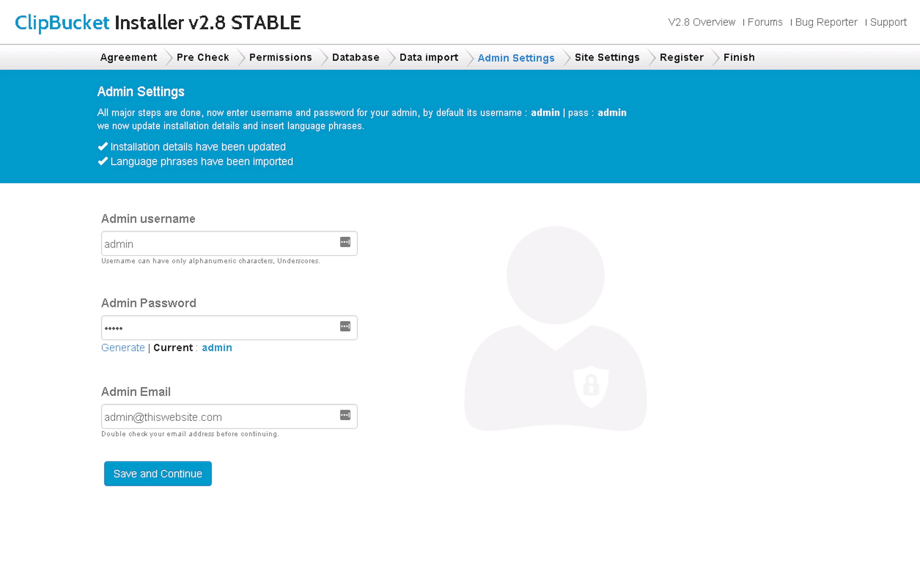Select the Data import step
Image resolution: width=920 pixels, height=588 pixels.
pos(428,57)
